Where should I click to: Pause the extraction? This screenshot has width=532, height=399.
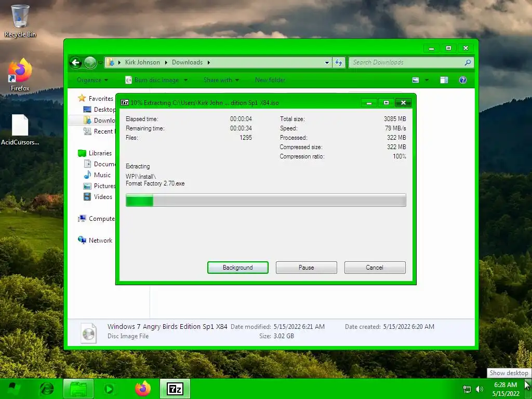click(x=307, y=268)
